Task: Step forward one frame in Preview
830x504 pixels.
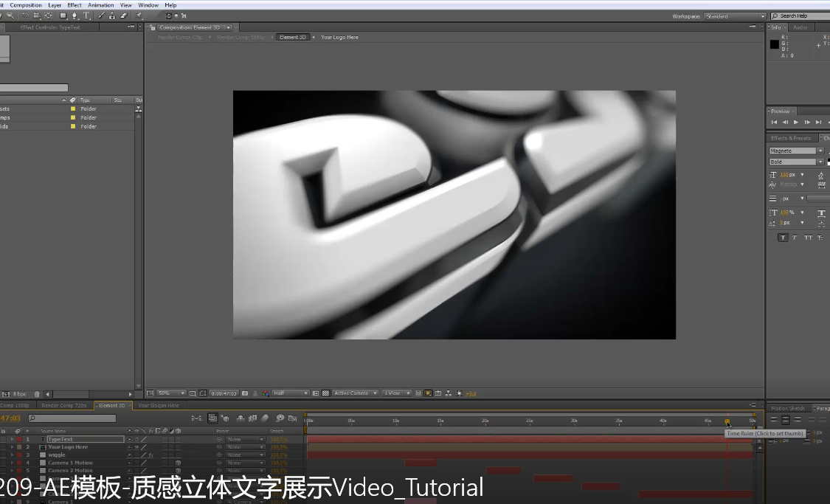Action: tap(807, 122)
